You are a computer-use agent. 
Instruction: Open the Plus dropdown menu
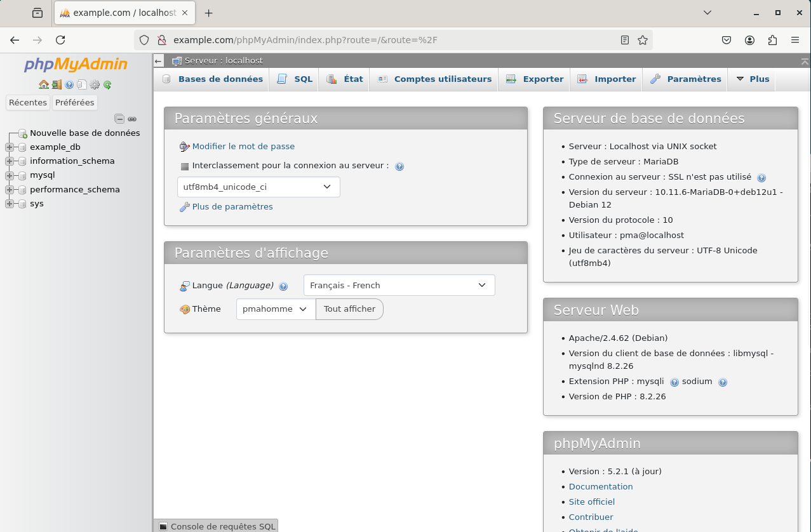pyautogui.click(x=753, y=79)
